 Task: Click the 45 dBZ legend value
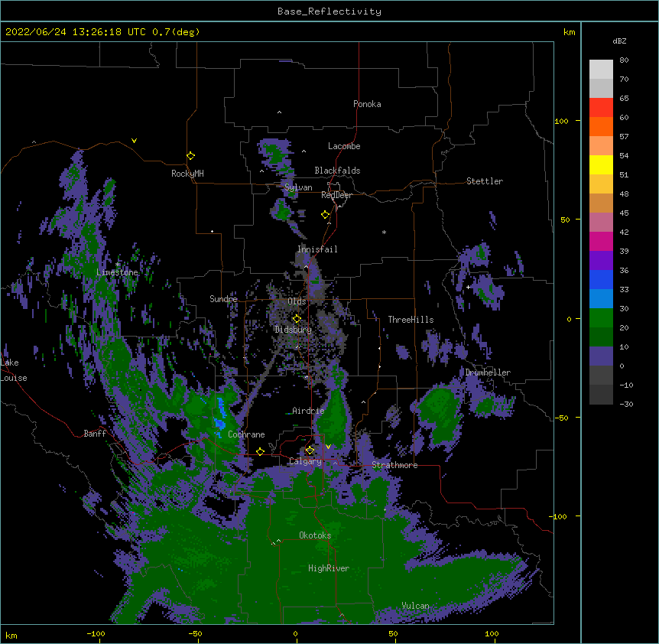(x=624, y=213)
